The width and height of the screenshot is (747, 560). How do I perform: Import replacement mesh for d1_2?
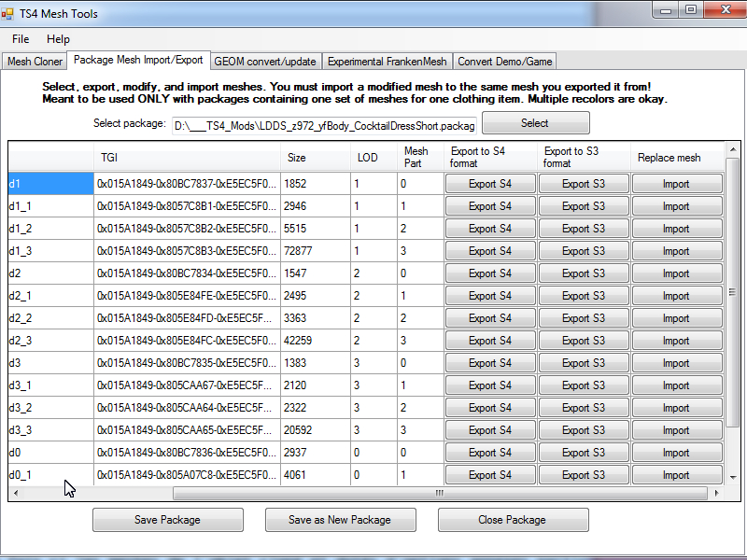coord(677,229)
